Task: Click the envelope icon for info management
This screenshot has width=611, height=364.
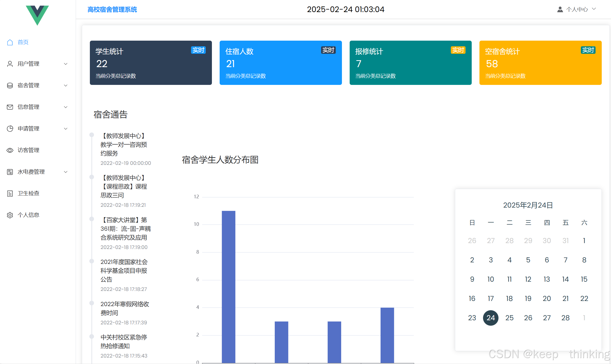Action: (10, 107)
